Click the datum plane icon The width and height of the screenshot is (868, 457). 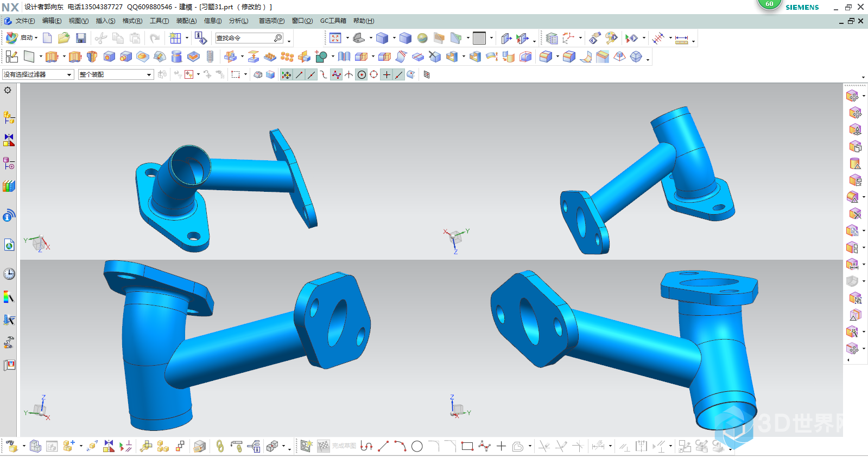(29, 57)
